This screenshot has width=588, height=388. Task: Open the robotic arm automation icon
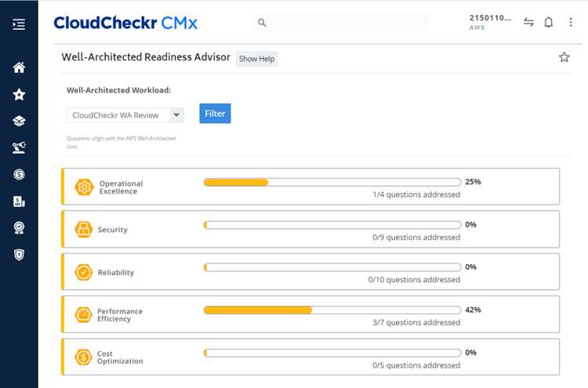coord(19,147)
